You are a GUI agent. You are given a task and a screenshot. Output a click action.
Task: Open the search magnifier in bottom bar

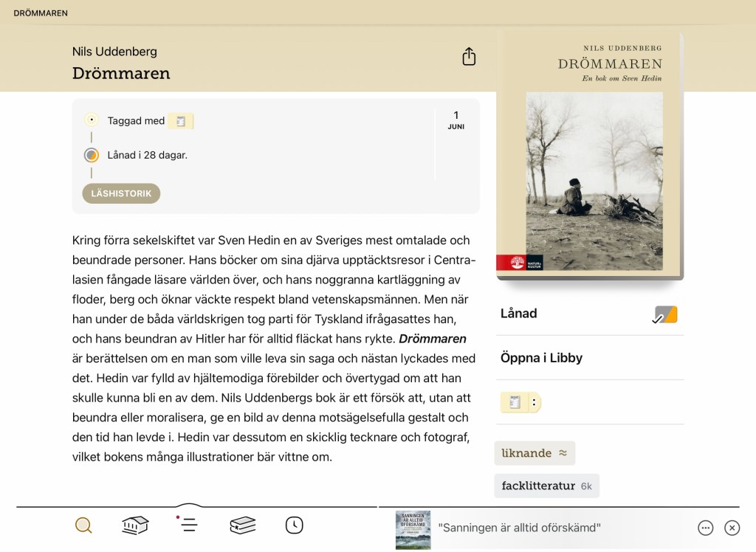pos(83,525)
